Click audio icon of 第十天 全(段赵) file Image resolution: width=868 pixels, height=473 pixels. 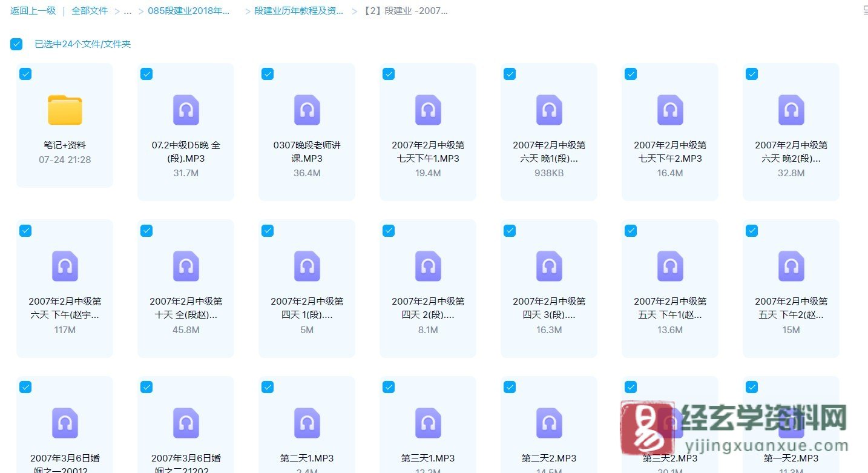coord(186,266)
